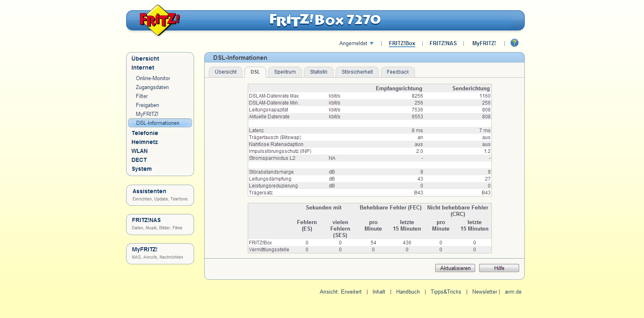Open Filter in the sidebar
644x318 pixels.
coord(142,96)
